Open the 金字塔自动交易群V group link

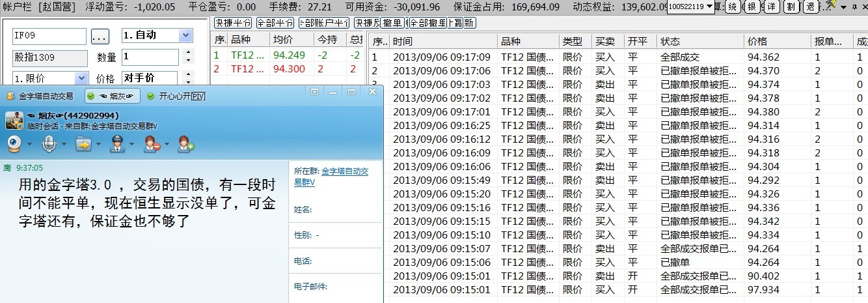331,177
